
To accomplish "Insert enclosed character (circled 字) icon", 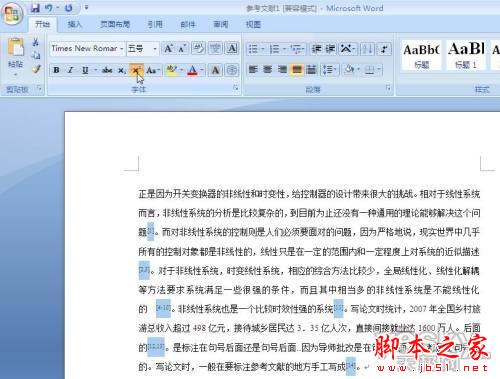I will click(232, 70).
